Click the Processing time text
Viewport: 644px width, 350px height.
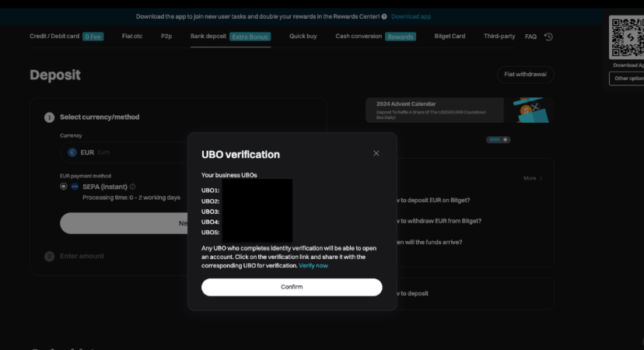coord(131,198)
